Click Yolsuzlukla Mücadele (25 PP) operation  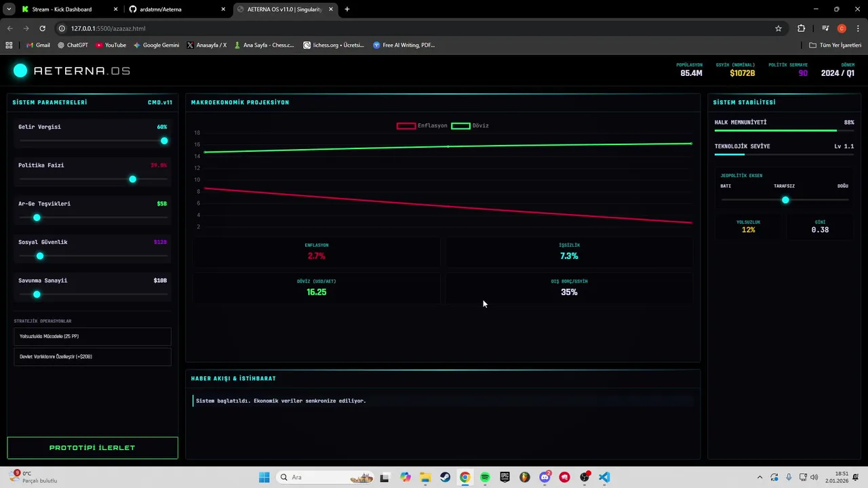pyautogui.click(x=92, y=336)
